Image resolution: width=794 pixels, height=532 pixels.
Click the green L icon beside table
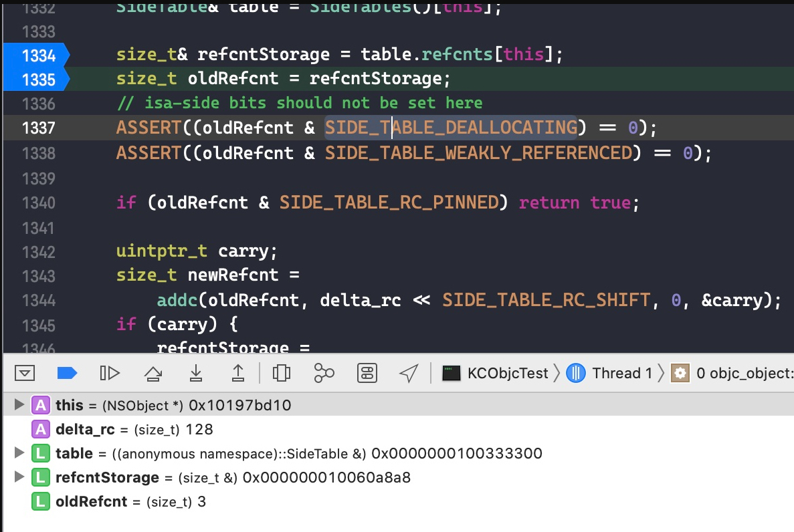click(41, 453)
